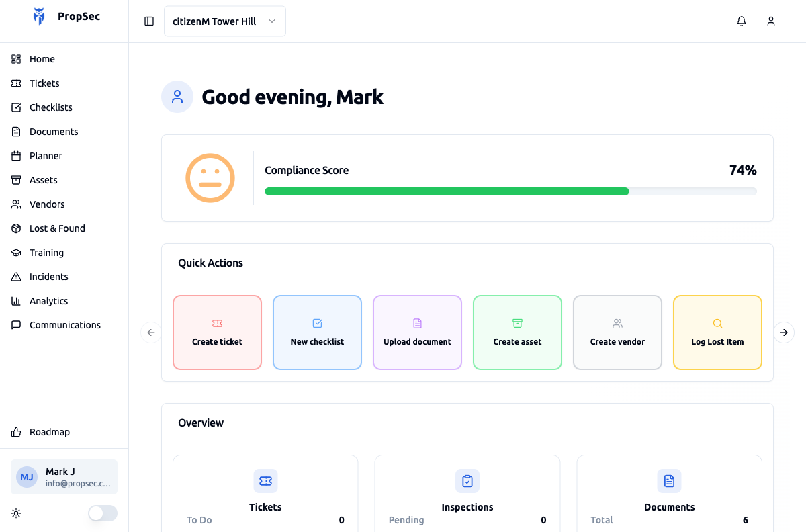Click the Create asset quick action
This screenshot has height=532, width=806.
(517, 332)
